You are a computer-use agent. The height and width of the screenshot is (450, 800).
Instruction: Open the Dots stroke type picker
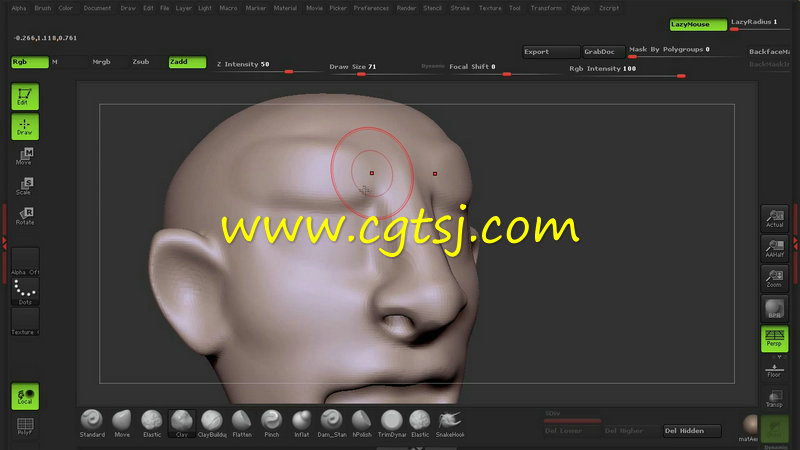[x=25, y=292]
